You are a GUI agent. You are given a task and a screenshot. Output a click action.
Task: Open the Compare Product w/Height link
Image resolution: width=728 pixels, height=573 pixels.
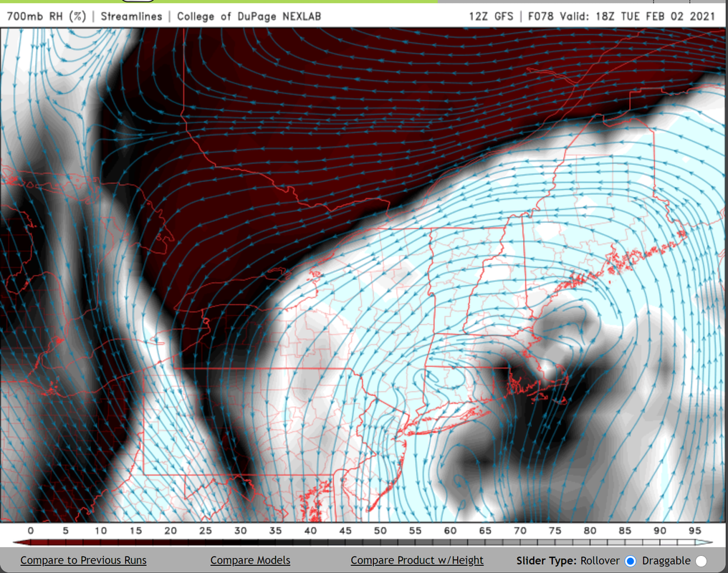[417, 561]
